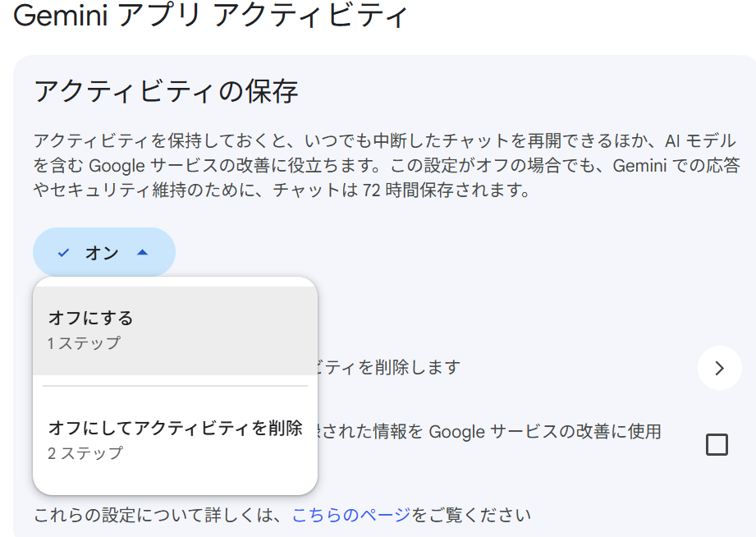Screen dimensions: 756x537
Task: Click the check mark icon beside オン
Action: tap(63, 253)
